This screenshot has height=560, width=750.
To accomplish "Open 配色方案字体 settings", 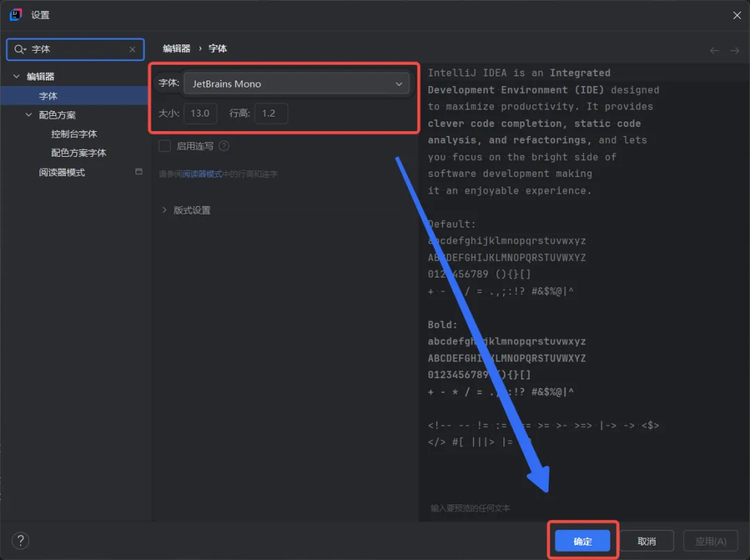I will [79, 153].
